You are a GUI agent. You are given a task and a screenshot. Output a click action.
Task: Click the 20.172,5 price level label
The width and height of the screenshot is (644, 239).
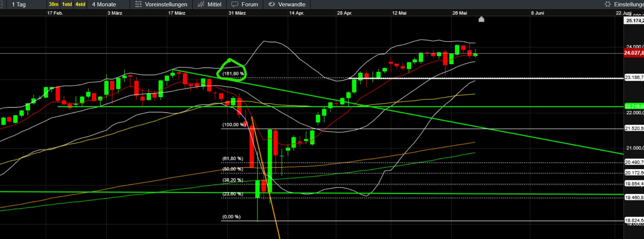coord(634,173)
